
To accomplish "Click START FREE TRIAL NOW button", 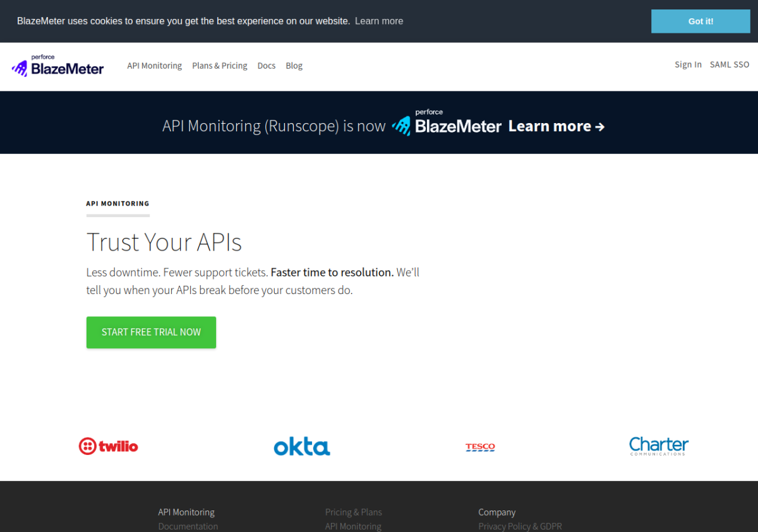I will [151, 333].
